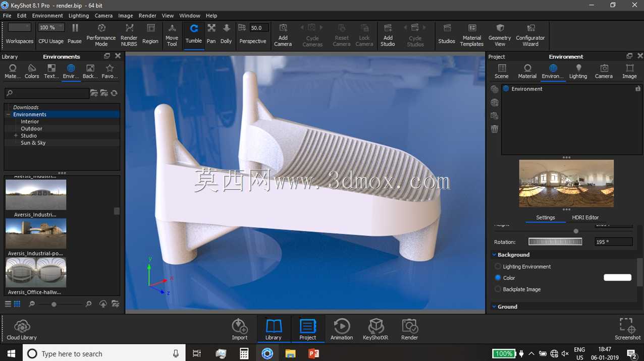The height and width of the screenshot is (361, 644).
Task: Switch to Backplates library tab
Action: click(x=90, y=71)
